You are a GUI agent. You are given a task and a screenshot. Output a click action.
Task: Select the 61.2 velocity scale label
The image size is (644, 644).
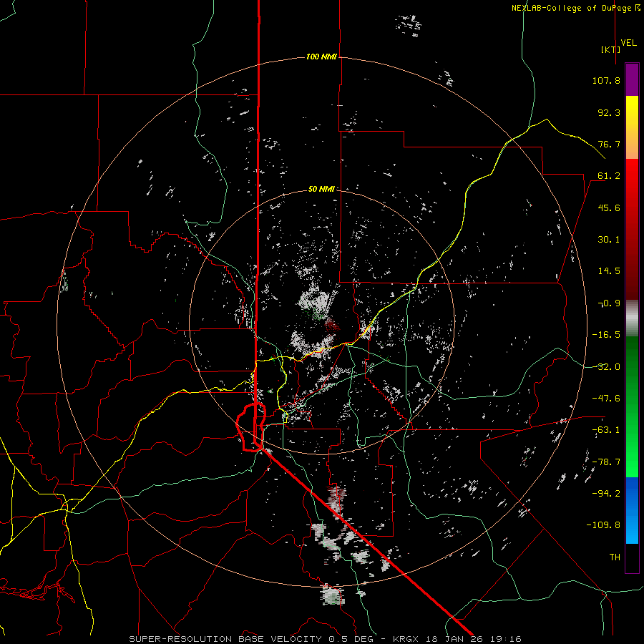pos(609,176)
